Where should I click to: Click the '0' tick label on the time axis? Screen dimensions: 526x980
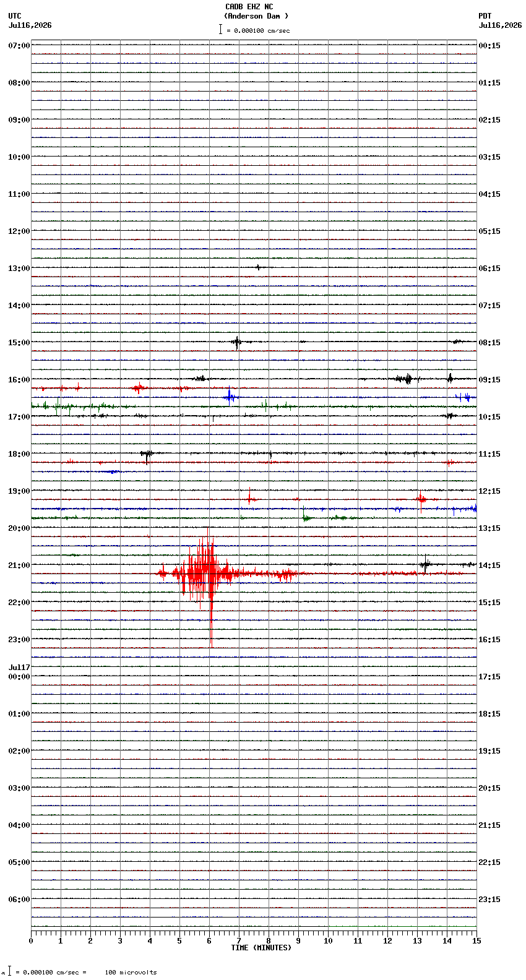click(31, 941)
